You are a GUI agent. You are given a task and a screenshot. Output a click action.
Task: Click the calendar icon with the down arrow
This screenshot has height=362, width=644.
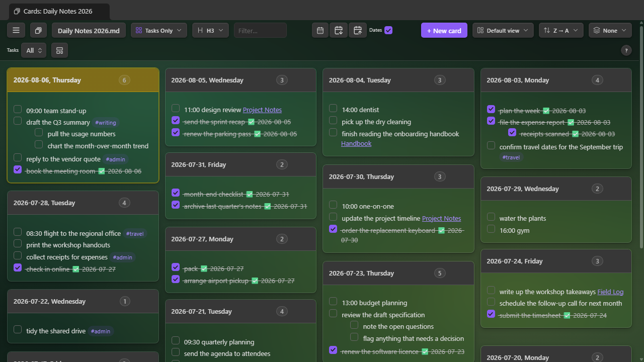pos(339,30)
